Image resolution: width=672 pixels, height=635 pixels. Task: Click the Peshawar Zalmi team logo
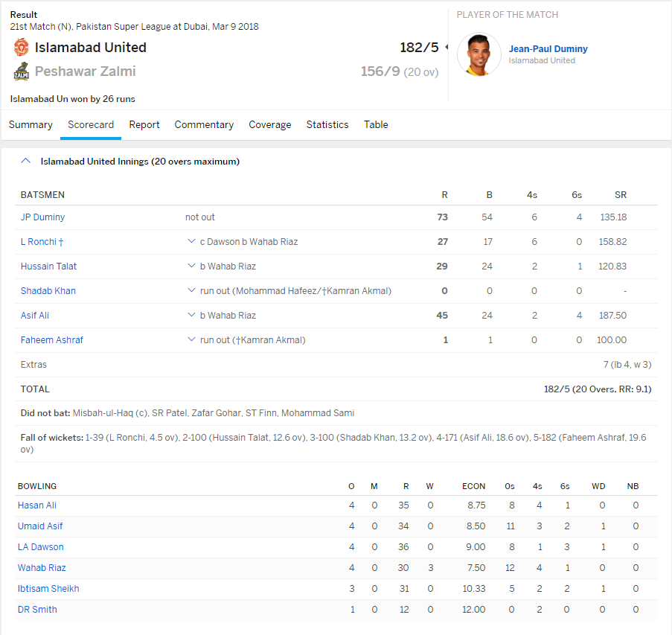point(21,72)
